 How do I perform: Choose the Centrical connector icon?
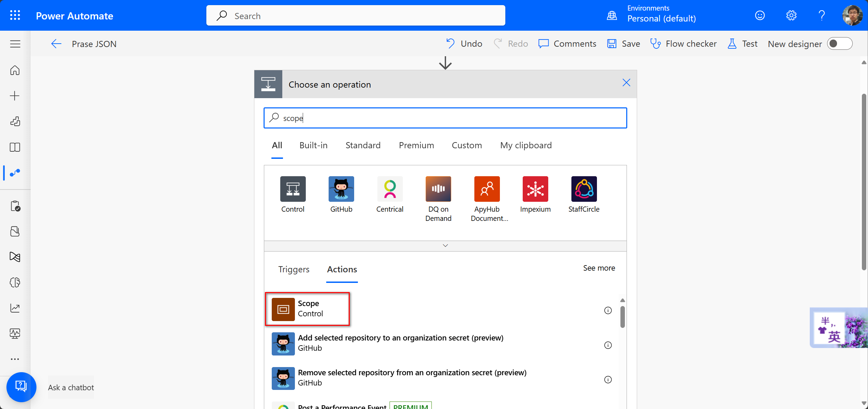tap(390, 189)
